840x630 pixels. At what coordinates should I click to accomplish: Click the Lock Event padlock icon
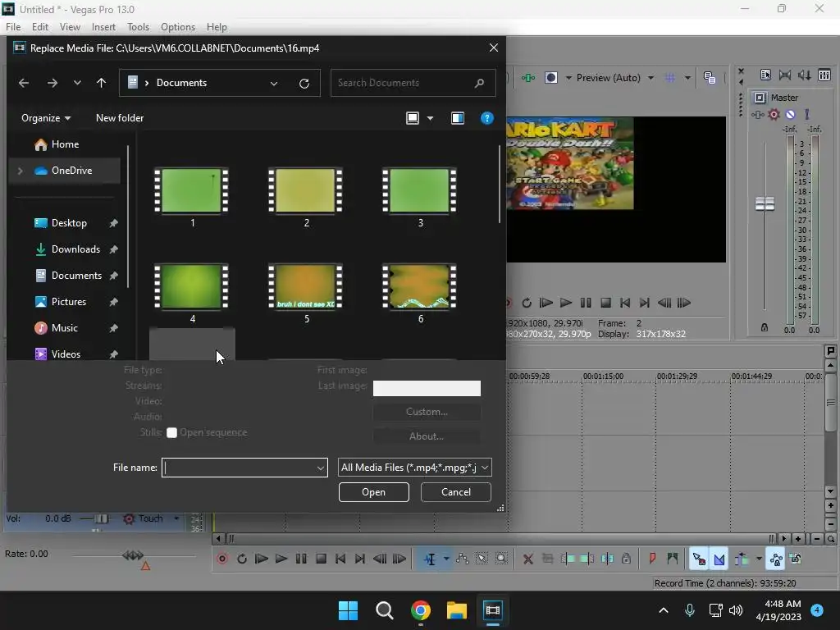click(x=626, y=559)
